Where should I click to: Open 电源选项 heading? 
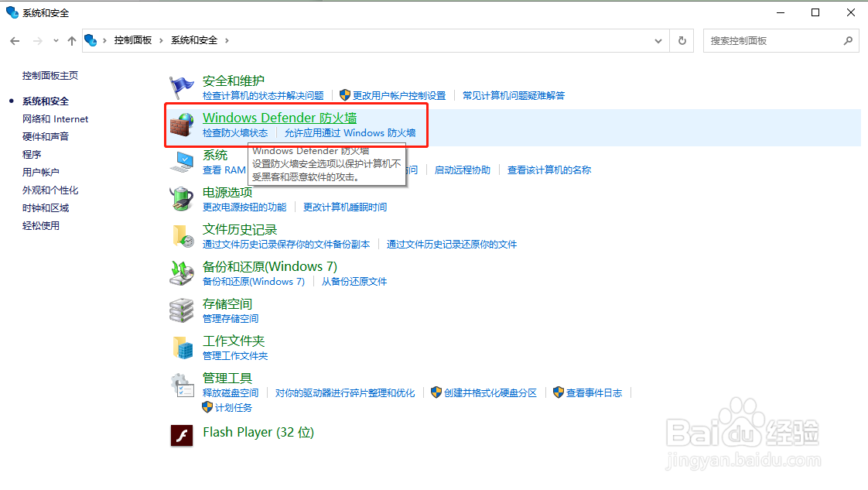(x=227, y=192)
